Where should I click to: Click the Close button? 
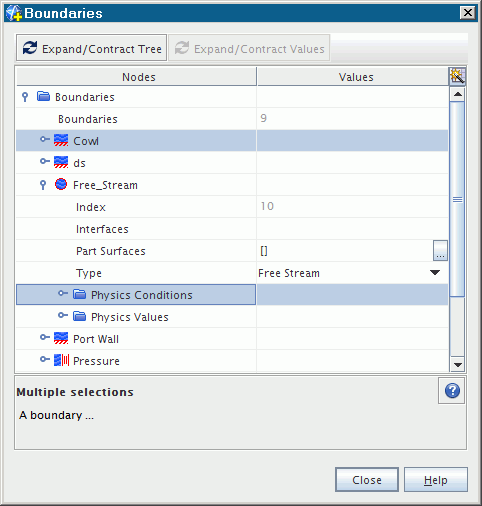click(x=367, y=479)
